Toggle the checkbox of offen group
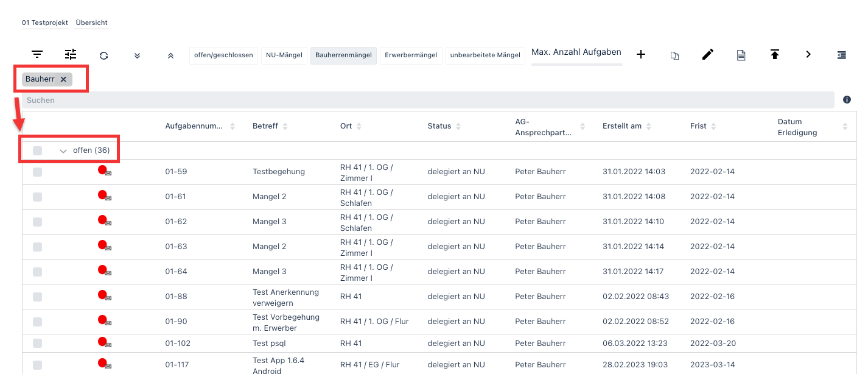The width and height of the screenshot is (868, 374). pyautogui.click(x=38, y=150)
